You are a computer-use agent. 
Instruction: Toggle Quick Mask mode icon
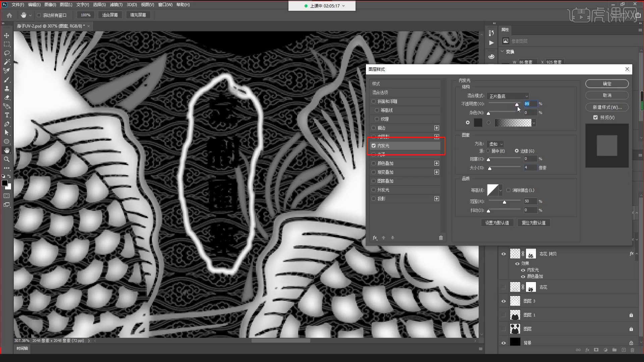(x=7, y=196)
